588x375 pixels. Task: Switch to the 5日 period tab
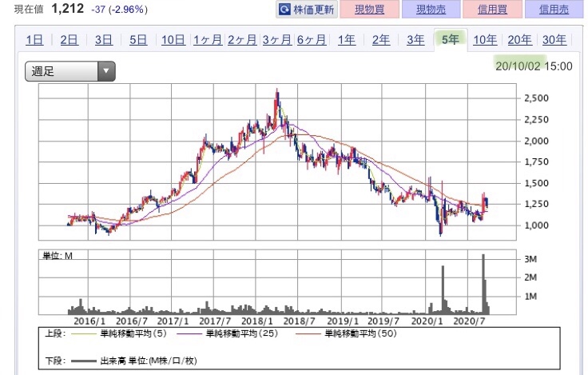138,39
